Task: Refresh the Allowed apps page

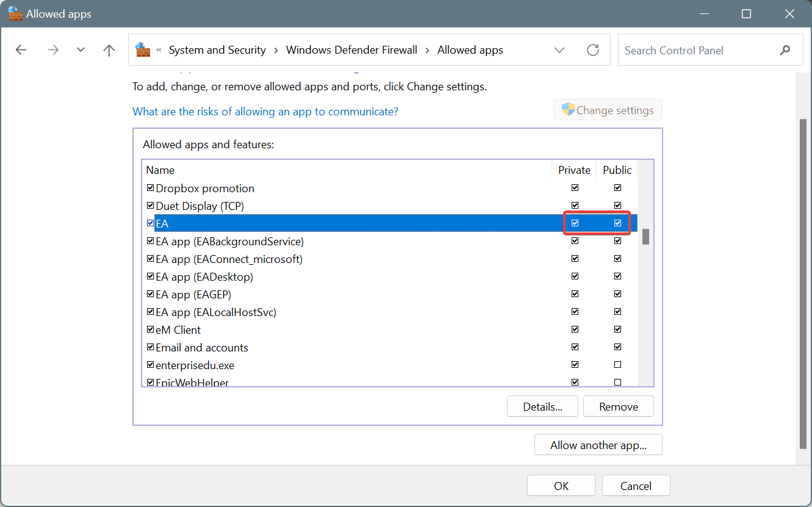Action: click(x=592, y=50)
